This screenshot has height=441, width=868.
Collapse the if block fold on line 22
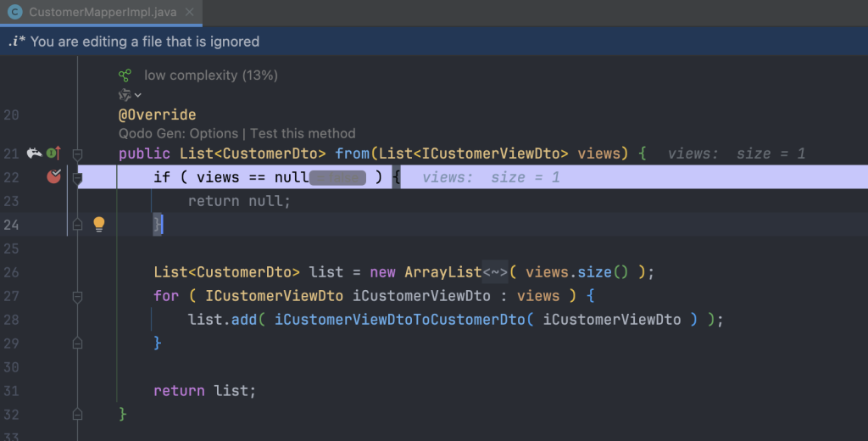click(x=77, y=178)
